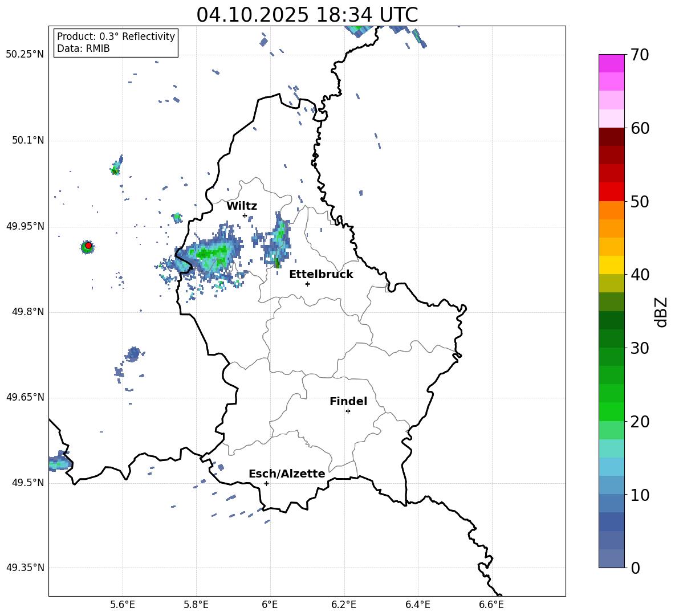Click the bright green swatch just above 20 dBZ

point(612,411)
